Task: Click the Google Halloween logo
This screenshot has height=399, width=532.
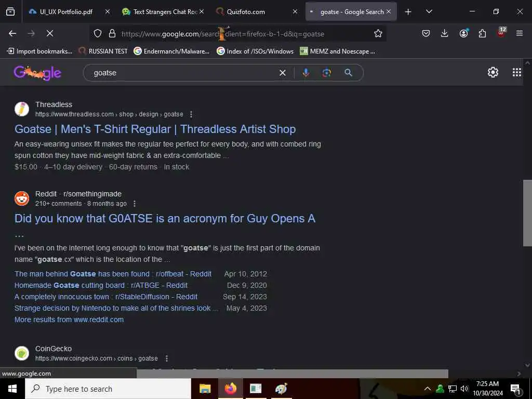Action: pyautogui.click(x=37, y=73)
